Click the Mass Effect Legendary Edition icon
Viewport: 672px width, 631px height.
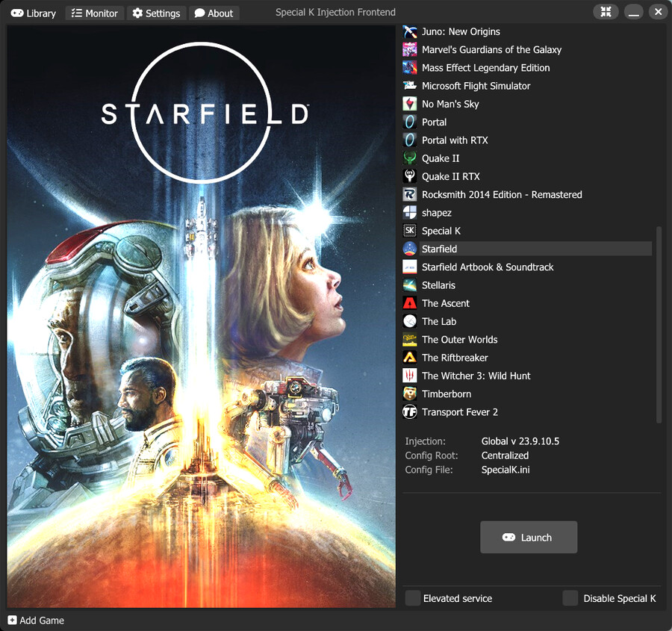(410, 68)
